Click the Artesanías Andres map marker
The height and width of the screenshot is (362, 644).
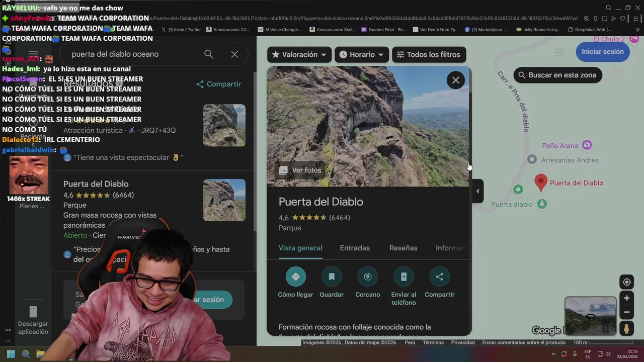pyautogui.click(x=532, y=159)
